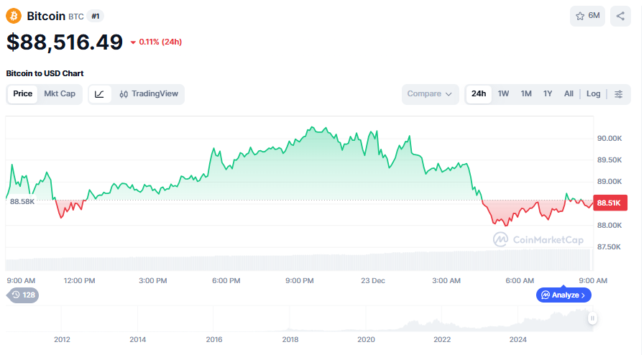Open the Compare dropdown

click(x=430, y=94)
